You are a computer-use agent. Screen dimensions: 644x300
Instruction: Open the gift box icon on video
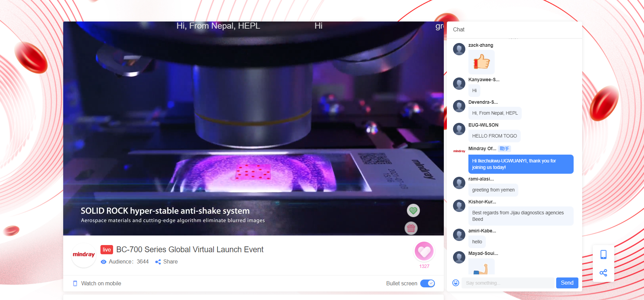coord(411,228)
